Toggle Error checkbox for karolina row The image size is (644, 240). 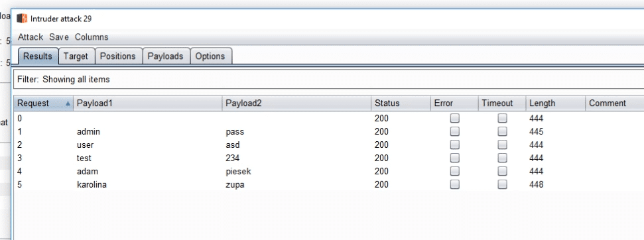point(455,184)
